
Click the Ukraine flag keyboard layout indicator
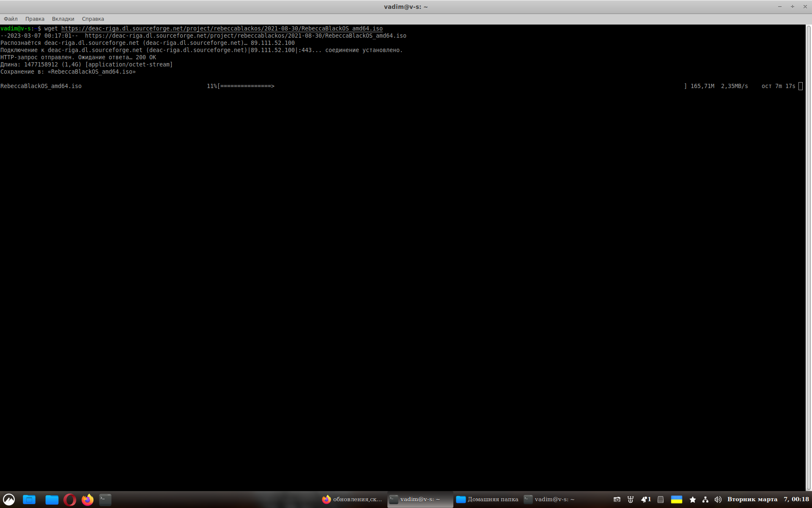(676, 500)
